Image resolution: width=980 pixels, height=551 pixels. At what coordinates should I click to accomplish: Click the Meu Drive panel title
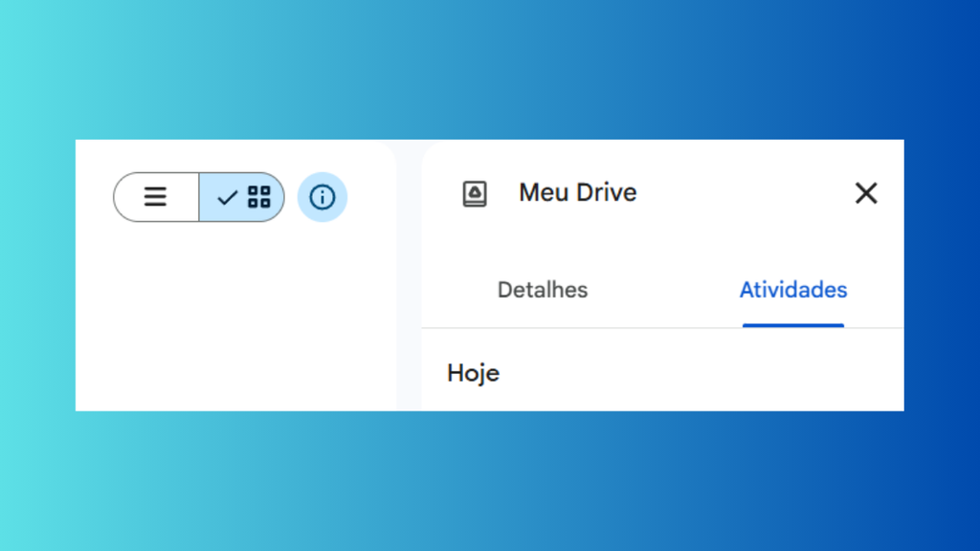tap(577, 192)
